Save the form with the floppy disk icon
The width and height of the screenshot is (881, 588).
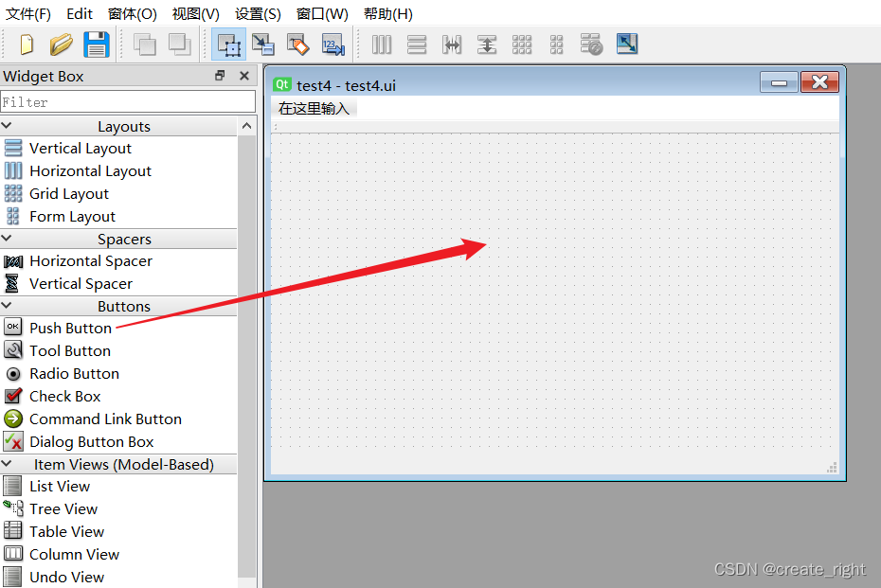click(x=96, y=45)
